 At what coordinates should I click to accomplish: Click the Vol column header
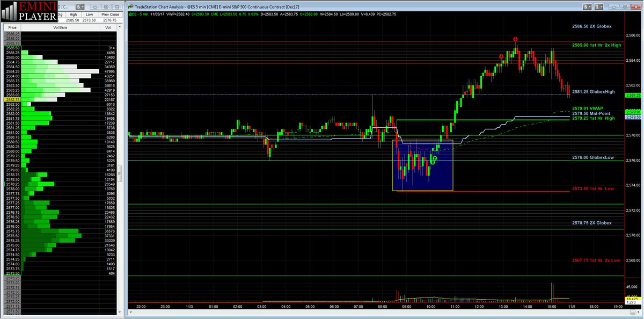coord(108,26)
